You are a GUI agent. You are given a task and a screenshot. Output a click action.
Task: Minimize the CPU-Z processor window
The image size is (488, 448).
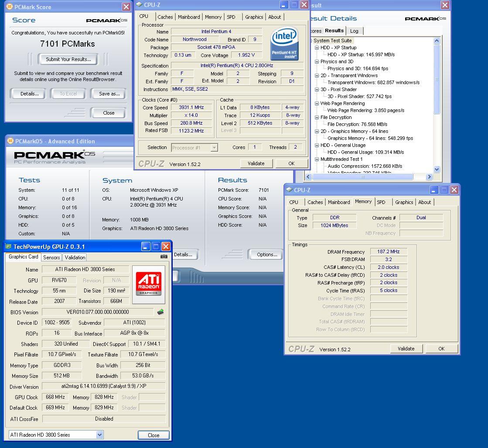[x=283, y=5]
